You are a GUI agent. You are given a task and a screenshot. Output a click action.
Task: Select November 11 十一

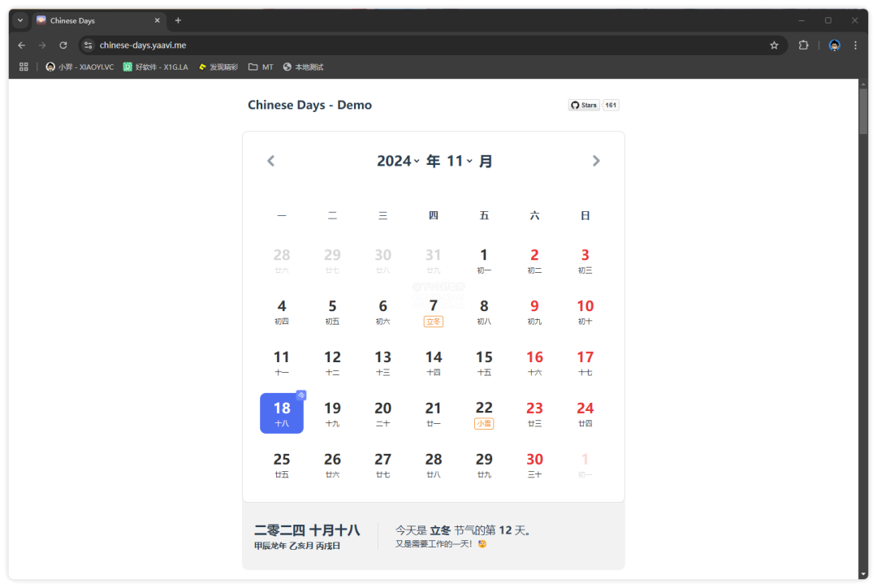point(282,362)
